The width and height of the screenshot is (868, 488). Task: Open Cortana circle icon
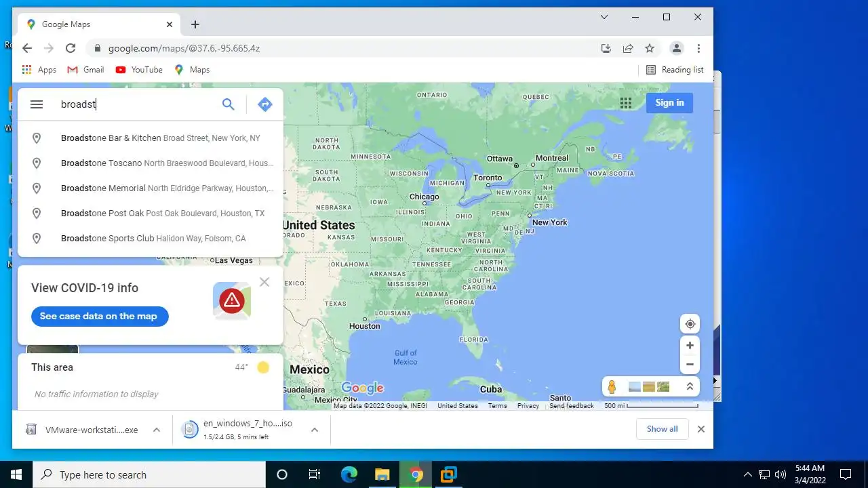pyautogui.click(x=282, y=474)
